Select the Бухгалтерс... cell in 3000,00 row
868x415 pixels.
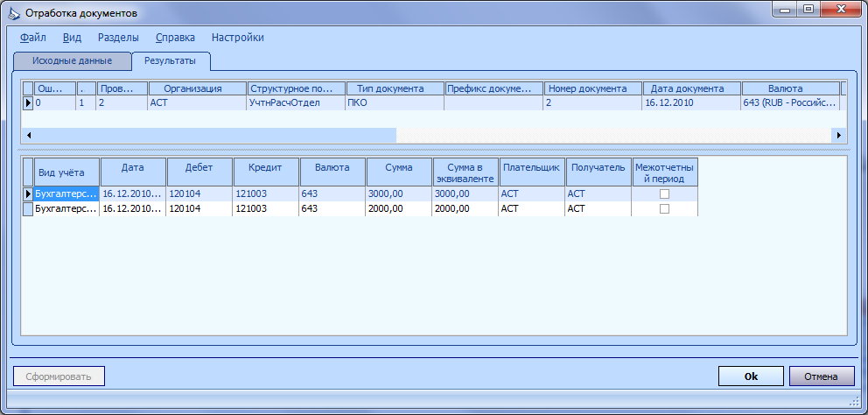tap(67, 193)
